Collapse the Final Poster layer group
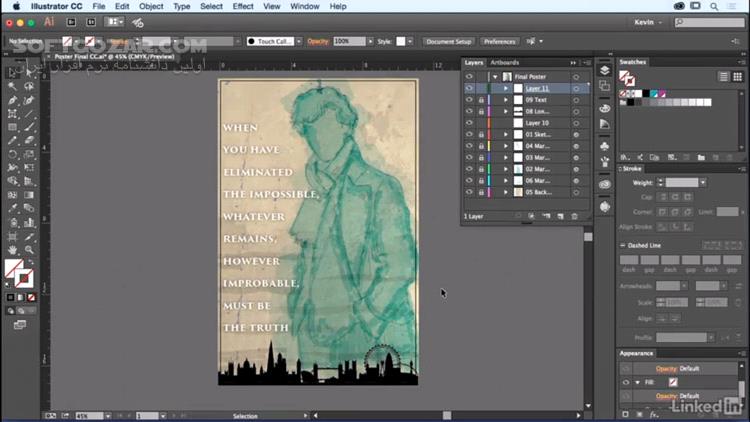The image size is (750, 422). pyautogui.click(x=496, y=77)
